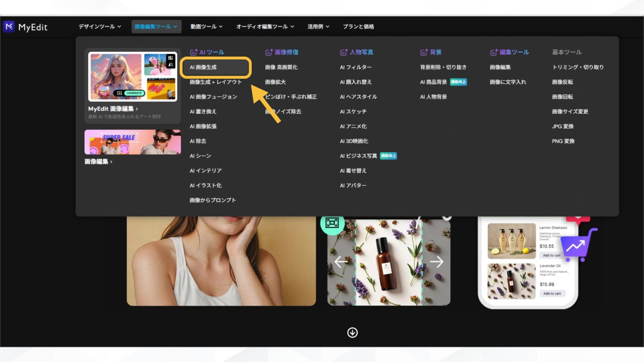The height and width of the screenshot is (362, 644).
Task: Click the AI ツール sparkle icon
Action: [194, 52]
